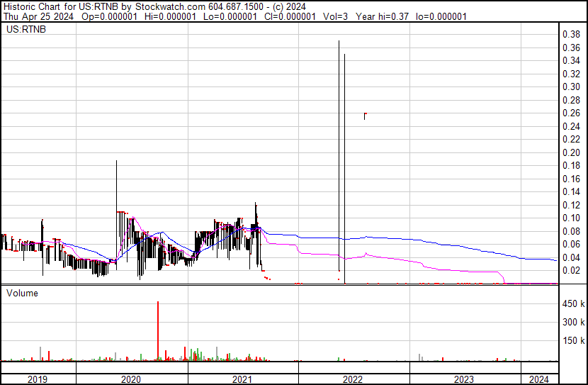The height and width of the screenshot is (385, 588).
Task: Click the 0.28 price axis value
Action: [x=571, y=100]
